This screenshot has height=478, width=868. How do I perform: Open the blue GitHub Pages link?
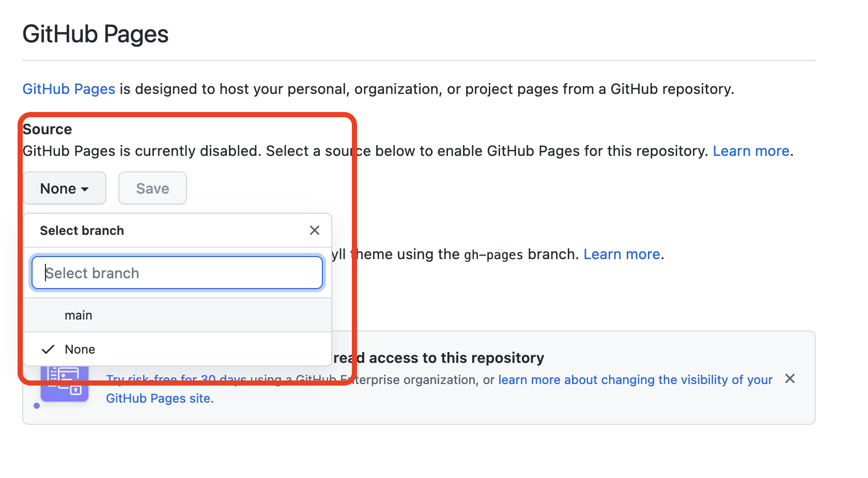pos(69,89)
